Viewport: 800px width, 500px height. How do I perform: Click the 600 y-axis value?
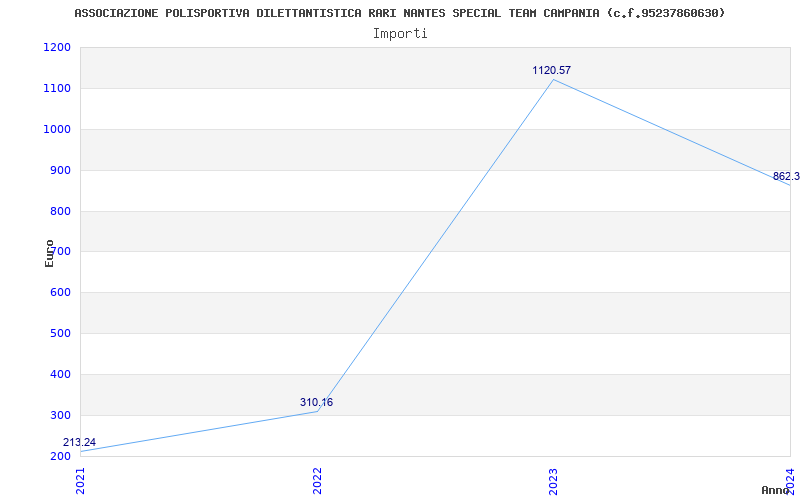tap(60, 293)
